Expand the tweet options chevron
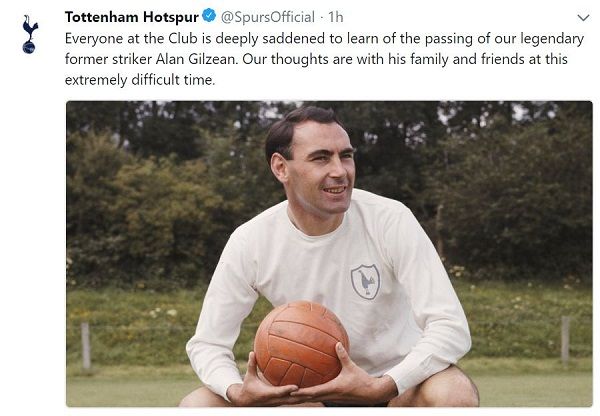 [x=583, y=18]
